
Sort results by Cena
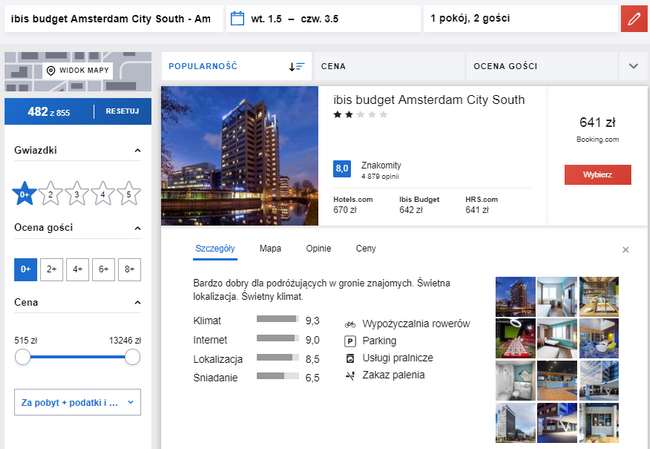click(389, 66)
